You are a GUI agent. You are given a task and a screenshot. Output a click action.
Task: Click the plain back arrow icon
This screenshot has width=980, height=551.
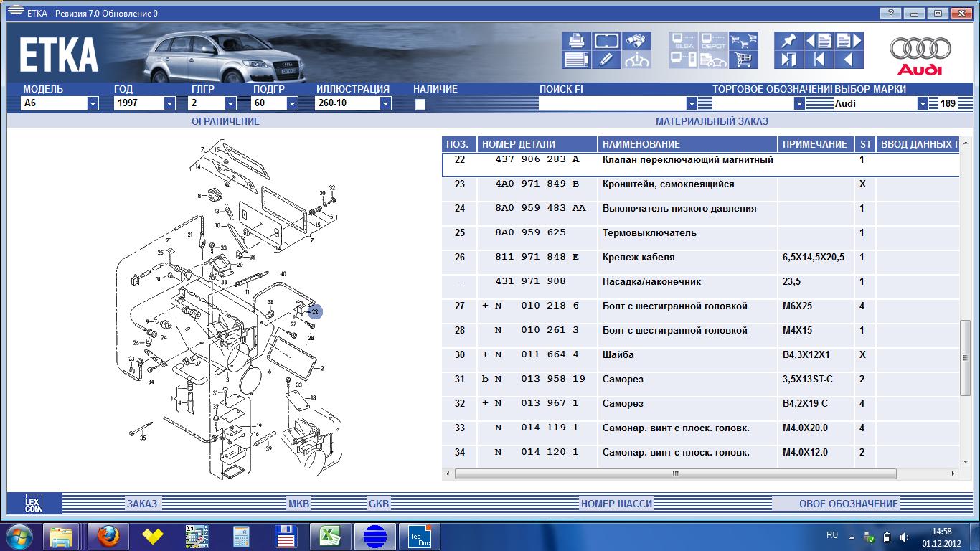pos(848,60)
